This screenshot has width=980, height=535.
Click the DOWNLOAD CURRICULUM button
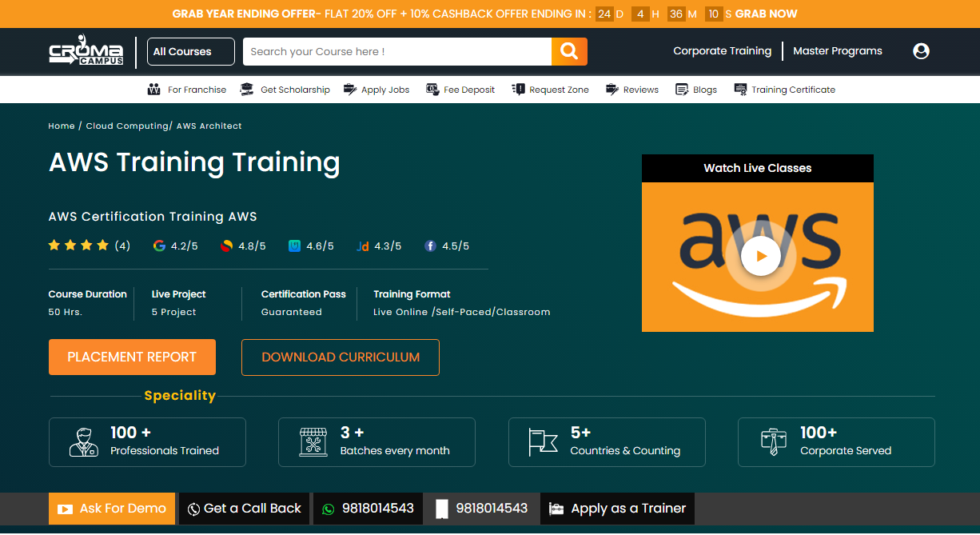pyautogui.click(x=341, y=357)
